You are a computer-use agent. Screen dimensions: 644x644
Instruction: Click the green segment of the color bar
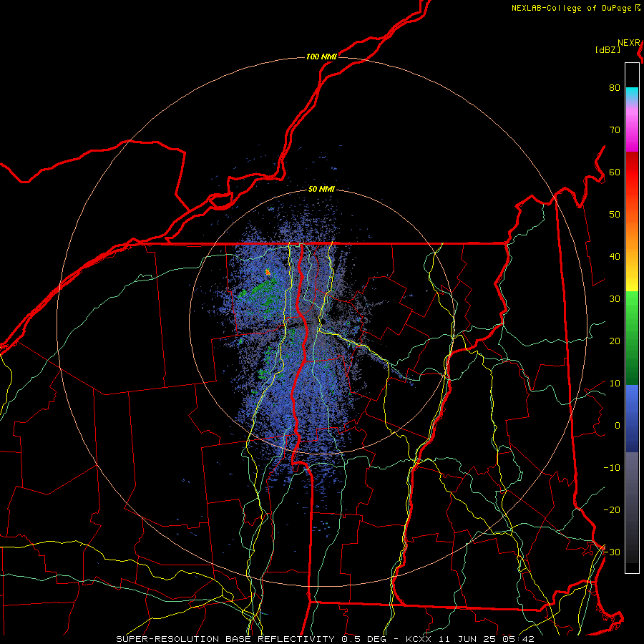[x=632, y=339]
